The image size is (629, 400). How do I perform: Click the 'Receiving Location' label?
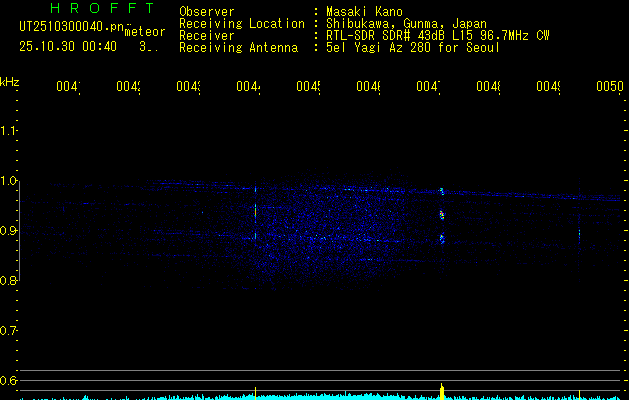pyautogui.click(x=242, y=24)
